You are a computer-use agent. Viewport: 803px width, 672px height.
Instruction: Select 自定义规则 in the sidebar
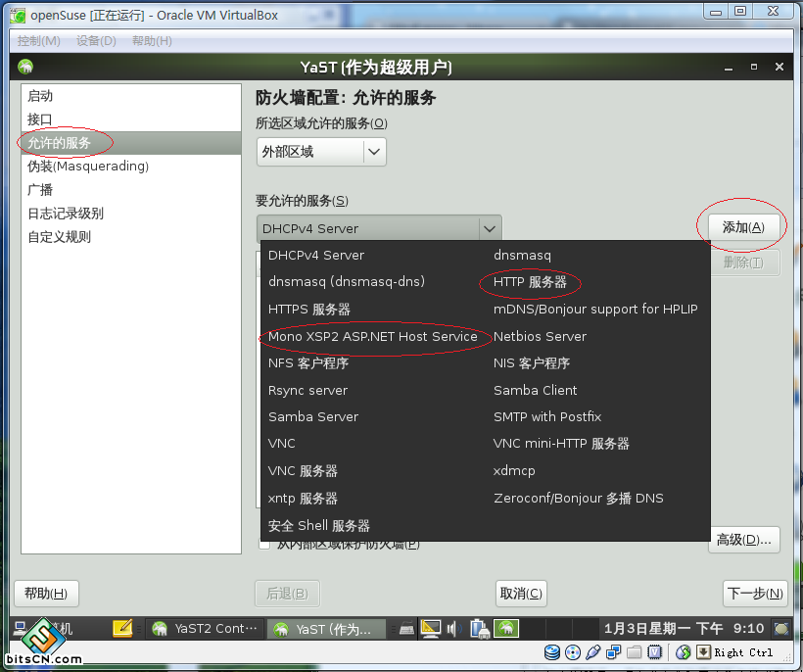(131, 237)
